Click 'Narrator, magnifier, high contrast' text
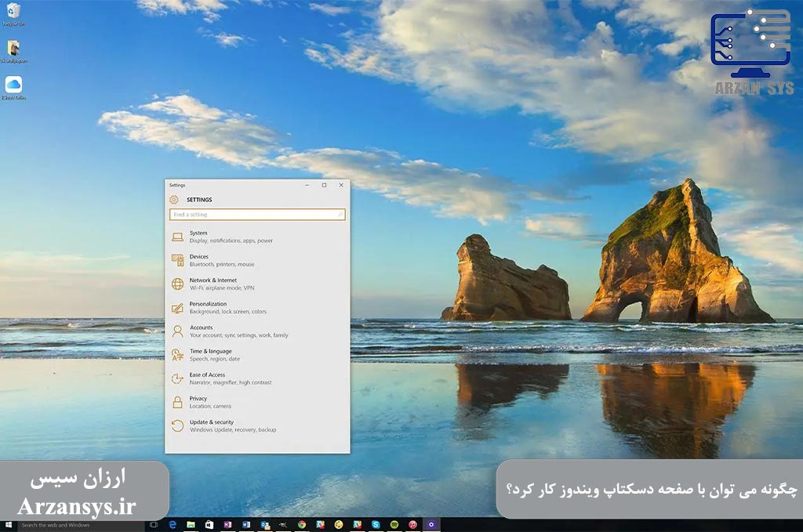Viewport: 803px width, 532px height. pyautogui.click(x=231, y=382)
